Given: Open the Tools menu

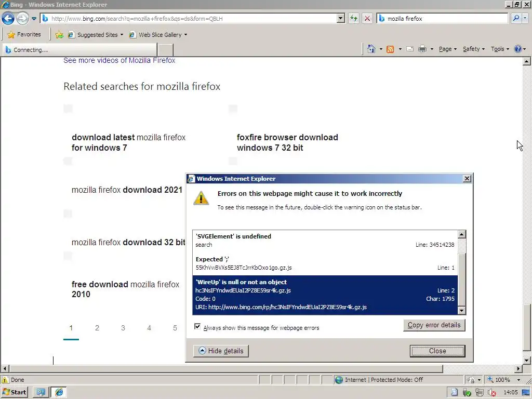Looking at the screenshot, I should point(500,49).
